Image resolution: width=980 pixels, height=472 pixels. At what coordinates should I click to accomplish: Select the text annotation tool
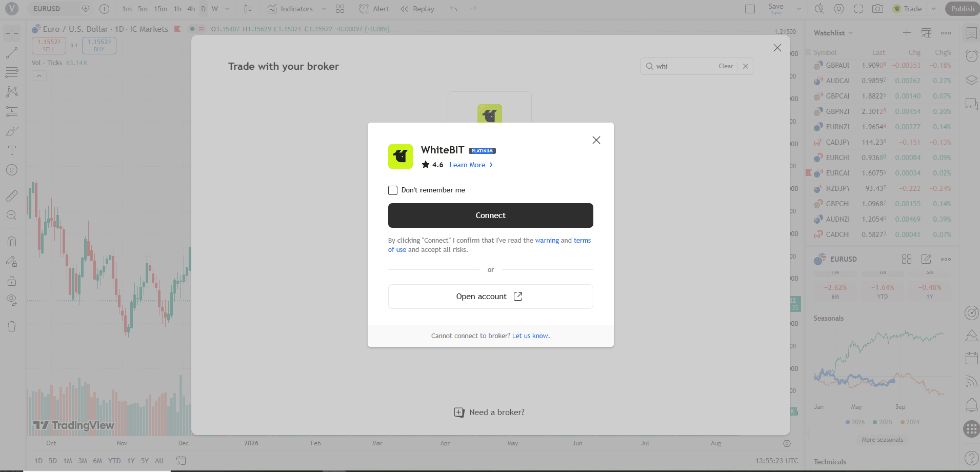[12, 150]
